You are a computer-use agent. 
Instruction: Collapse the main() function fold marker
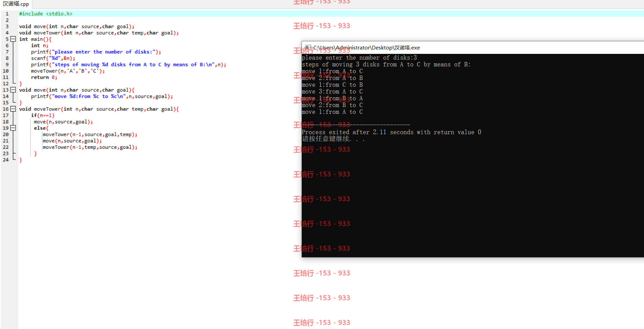pyautogui.click(x=13, y=39)
